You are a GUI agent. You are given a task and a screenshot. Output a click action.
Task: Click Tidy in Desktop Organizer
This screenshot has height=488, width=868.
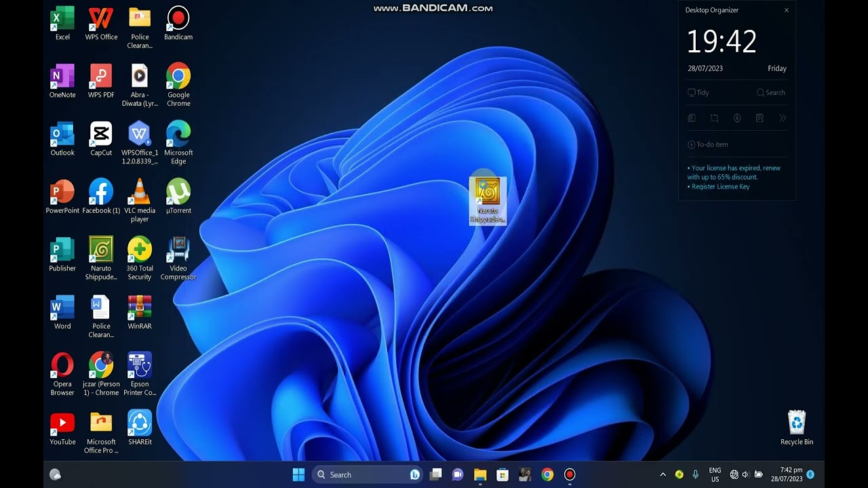coord(698,93)
